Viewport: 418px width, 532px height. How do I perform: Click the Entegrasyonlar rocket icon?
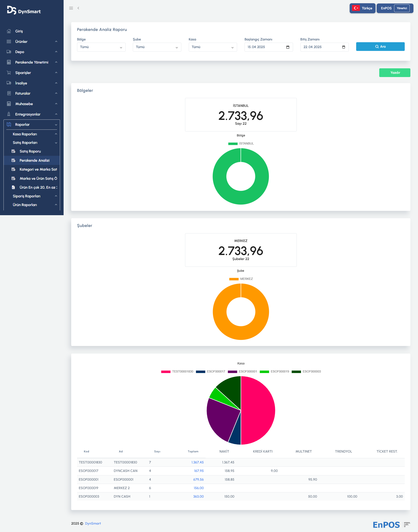(9, 114)
